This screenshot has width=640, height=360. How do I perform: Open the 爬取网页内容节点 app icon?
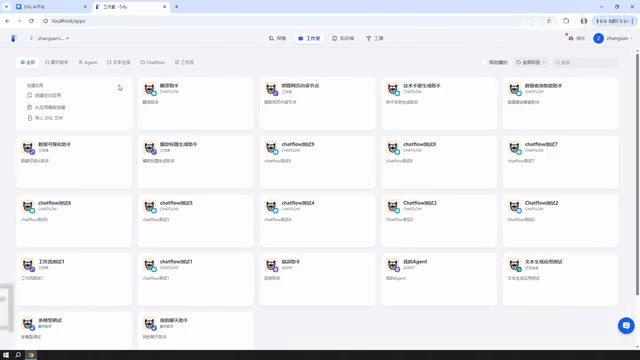(271, 89)
